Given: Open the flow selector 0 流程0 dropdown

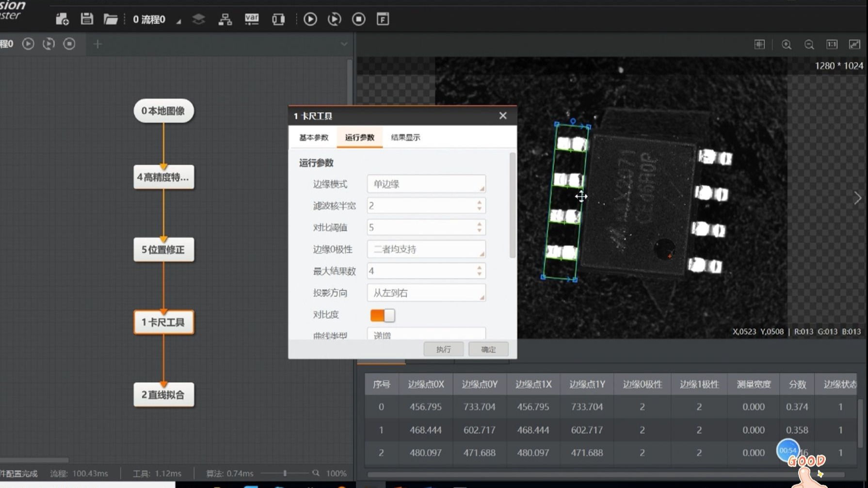Looking at the screenshot, I should [157, 19].
